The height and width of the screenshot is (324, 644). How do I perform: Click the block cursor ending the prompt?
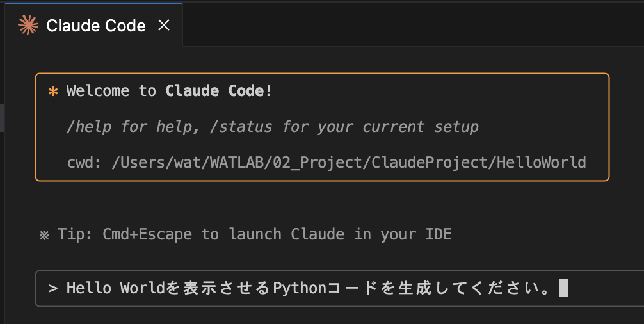pyautogui.click(x=563, y=289)
